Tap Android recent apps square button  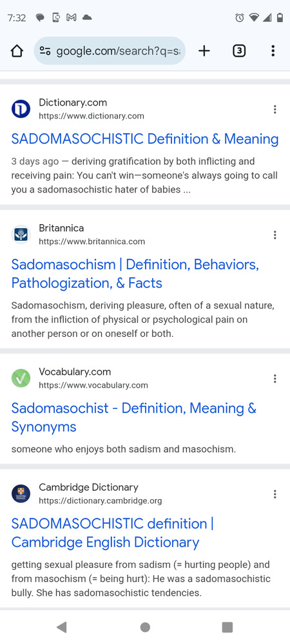point(227,627)
